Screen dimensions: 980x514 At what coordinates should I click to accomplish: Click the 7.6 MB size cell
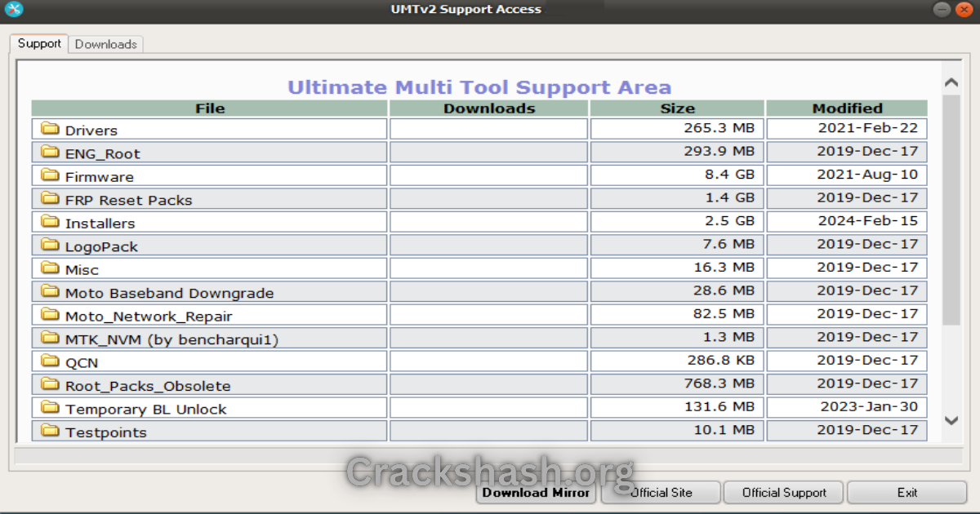click(678, 245)
